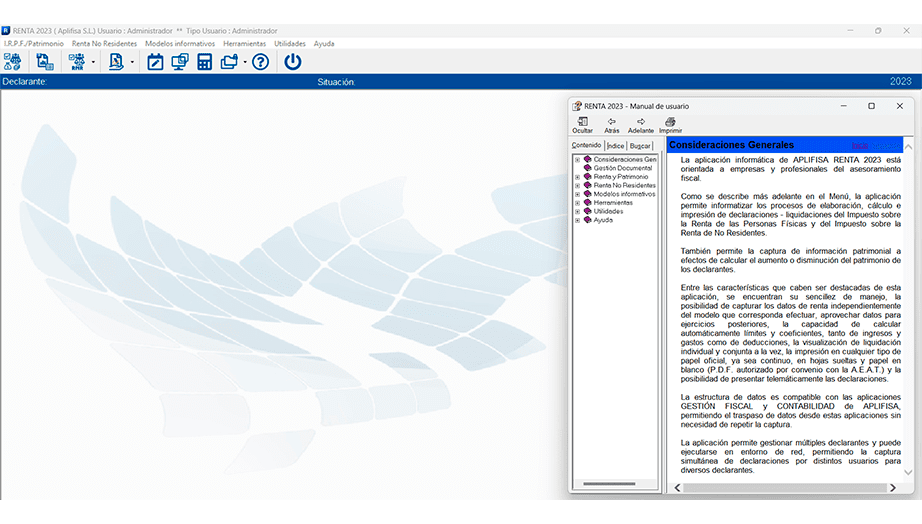Image resolution: width=922 pixels, height=524 pixels.
Task: Click the book icon beside Consideraciones Generales
Action: click(587, 159)
